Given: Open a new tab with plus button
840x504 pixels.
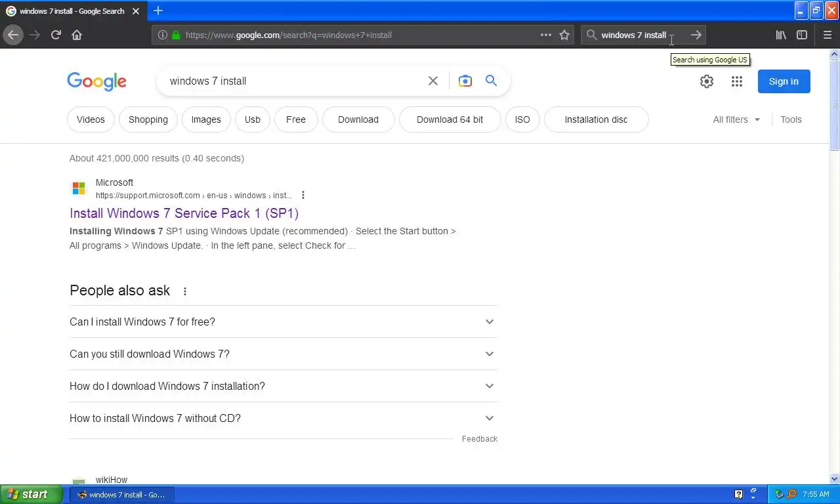Looking at the screenshot, I should coord(158,10).
